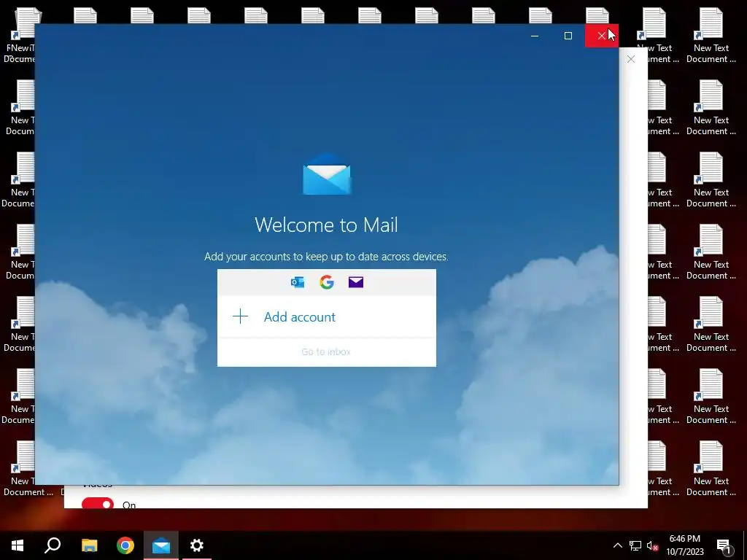The image size is (747, 560).
Task: Click the plus icon beside Add account
Action: pos(241,316)
